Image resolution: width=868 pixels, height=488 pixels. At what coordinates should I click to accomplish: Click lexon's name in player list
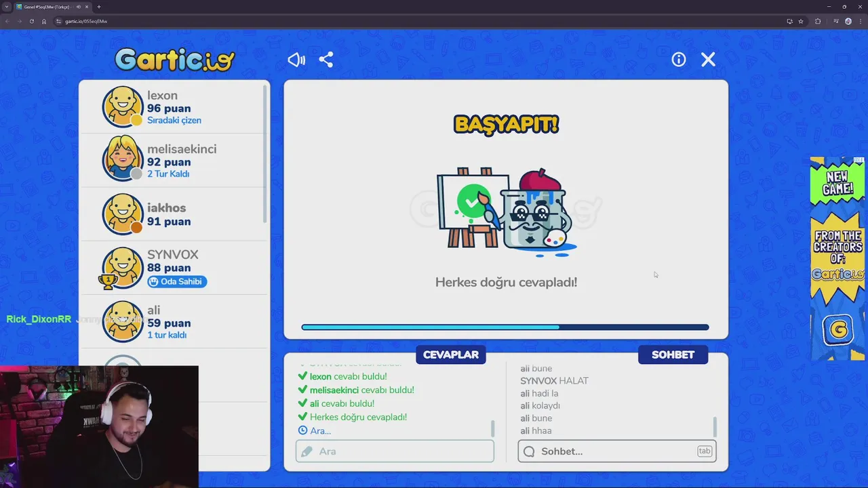click(162, 96)
